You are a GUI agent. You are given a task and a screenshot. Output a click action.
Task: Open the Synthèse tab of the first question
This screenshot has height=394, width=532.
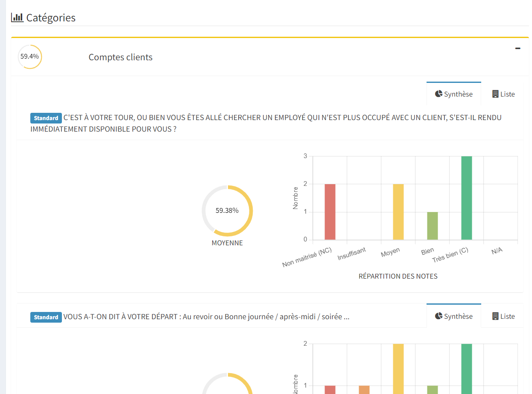point(453,94)
